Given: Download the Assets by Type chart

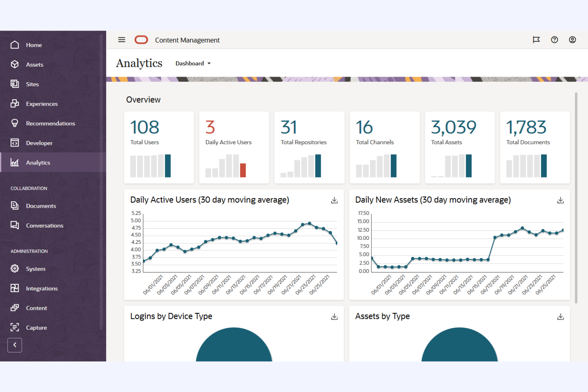Looking at the screenshot, I should pyautogui.click(x=560, y=317).
